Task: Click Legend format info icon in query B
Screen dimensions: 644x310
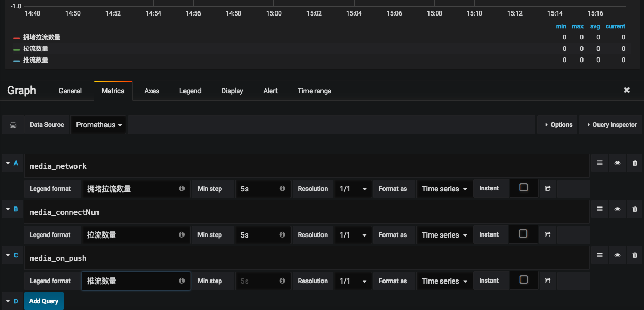Action: pyautogui.click(x=182, y=234)
